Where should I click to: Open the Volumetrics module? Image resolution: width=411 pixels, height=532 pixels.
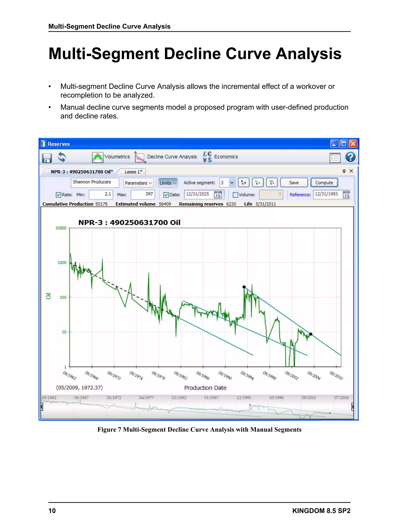point(111,157)
